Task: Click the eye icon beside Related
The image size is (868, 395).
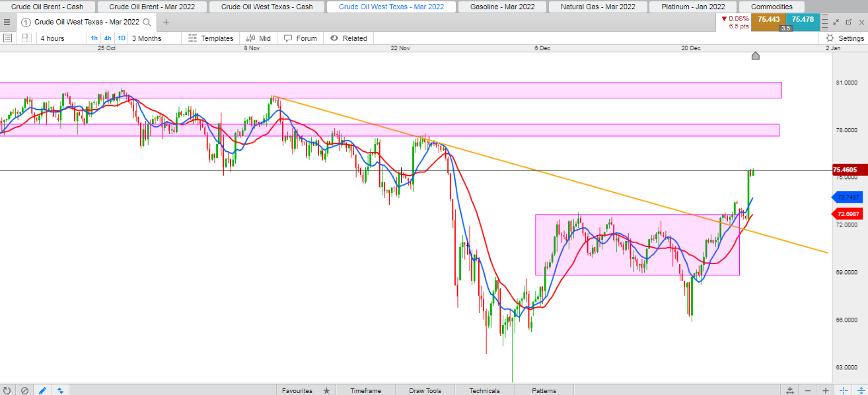Action: [x=334, y=38]
